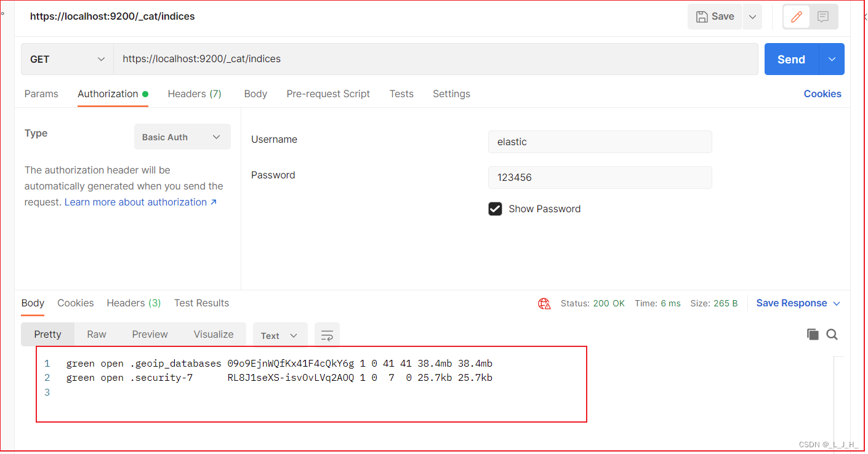Click Save Response

pos(792,303)
